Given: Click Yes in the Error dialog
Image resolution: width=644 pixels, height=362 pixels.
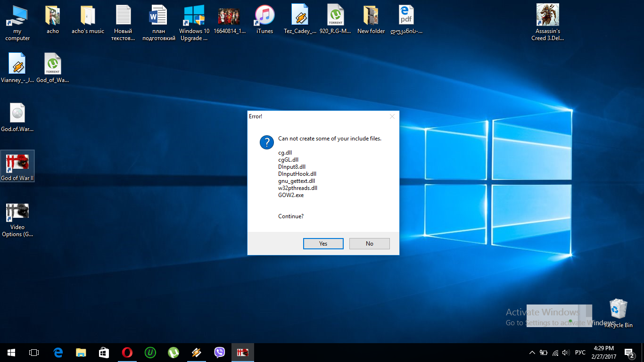Looking at the screenshot, I should (x=323, y=244).
